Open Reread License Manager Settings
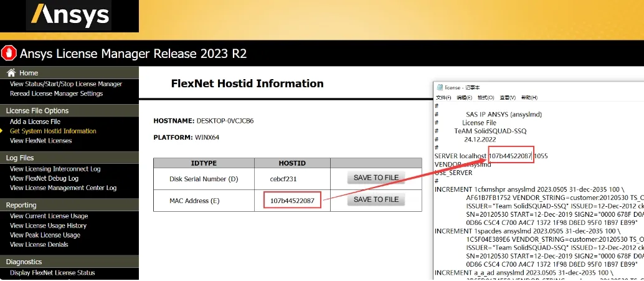The width and height of the screenshot is (644, 281). 56,93
